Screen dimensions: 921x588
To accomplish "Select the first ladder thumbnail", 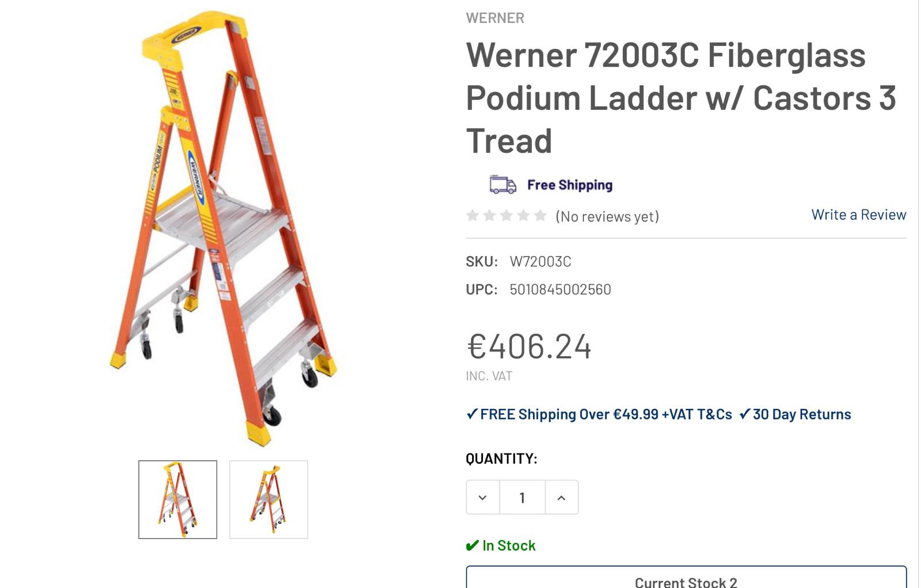I will tap(178, 499).
